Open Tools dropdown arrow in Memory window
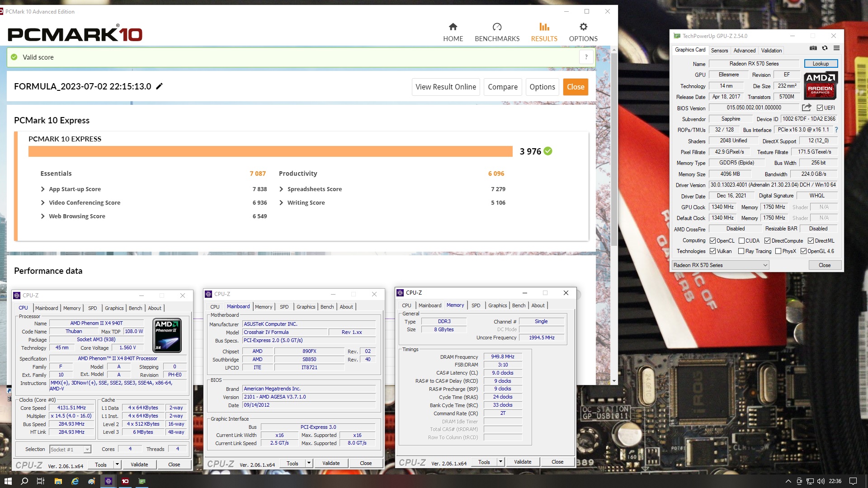 (x=500, y=461)
